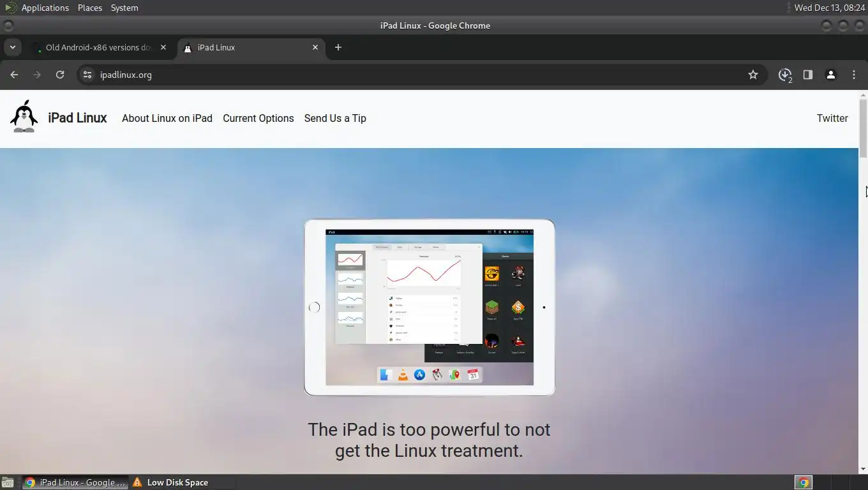Open the Places menu
The image size is (868, 490).
coord(90,8)
